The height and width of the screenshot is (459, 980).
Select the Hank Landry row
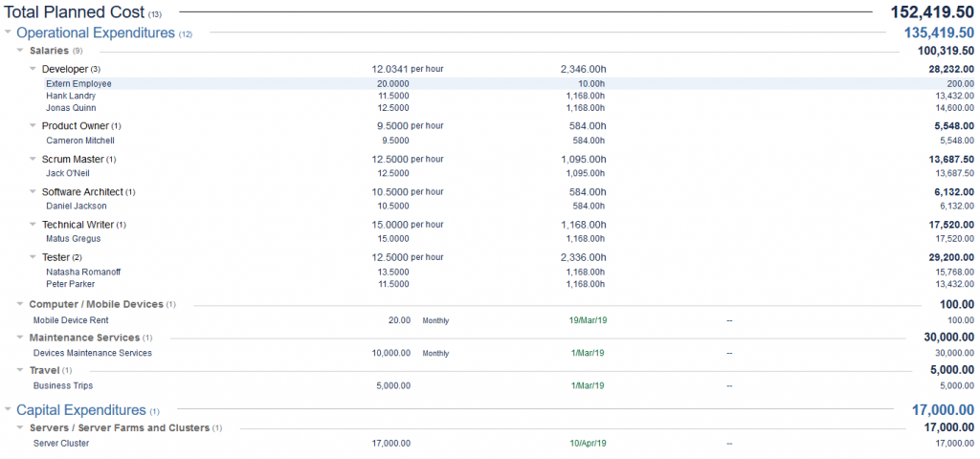pos(72,96)
